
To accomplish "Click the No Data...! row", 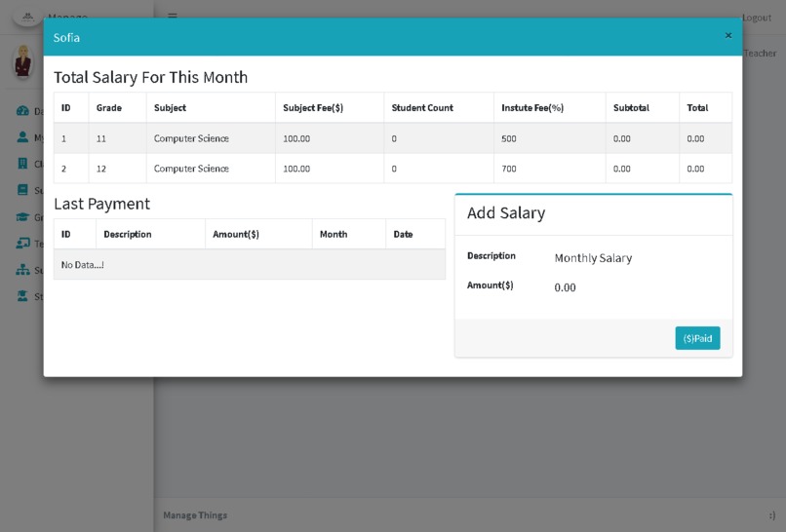I will click(250, 264).
